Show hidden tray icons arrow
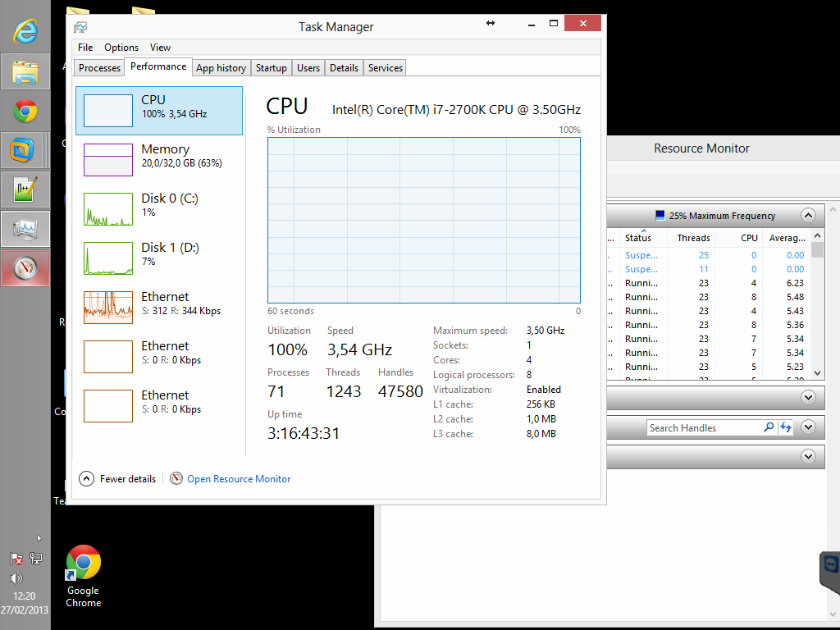 pos(39,539)
